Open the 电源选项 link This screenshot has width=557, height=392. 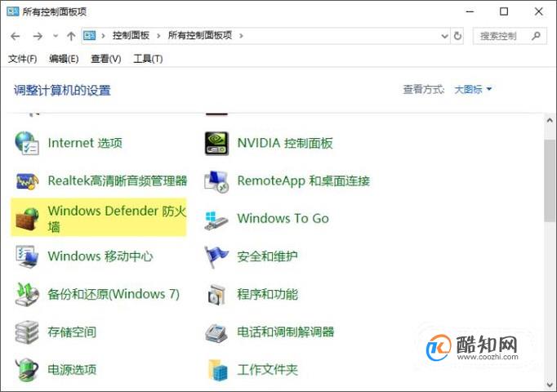[72, 370]
